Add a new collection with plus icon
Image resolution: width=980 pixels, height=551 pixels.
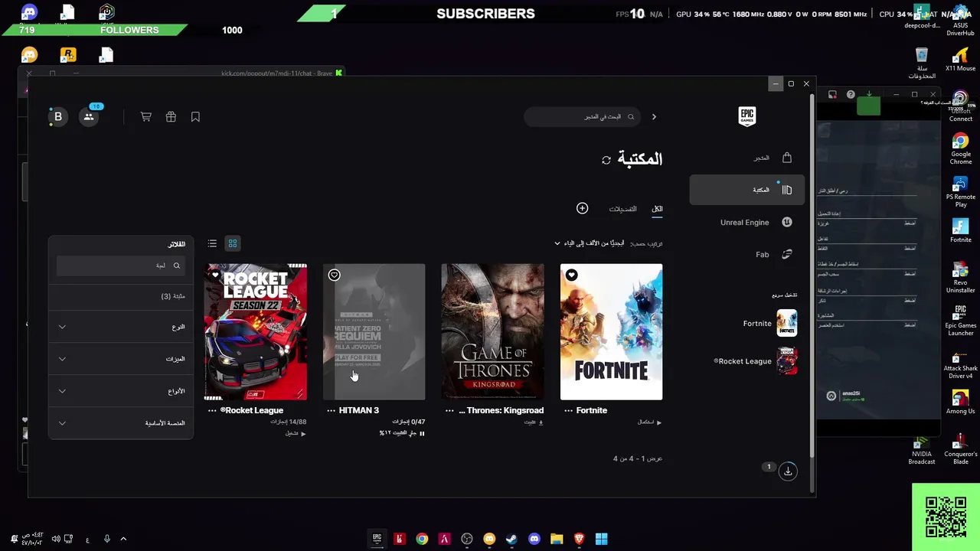(x=582, y=208)
